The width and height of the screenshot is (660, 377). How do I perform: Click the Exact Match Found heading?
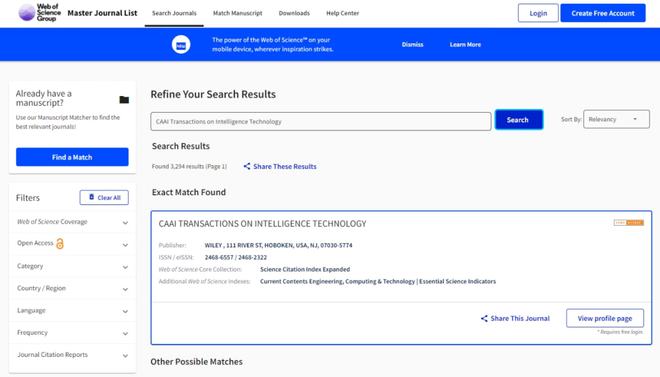pos(189,192)
